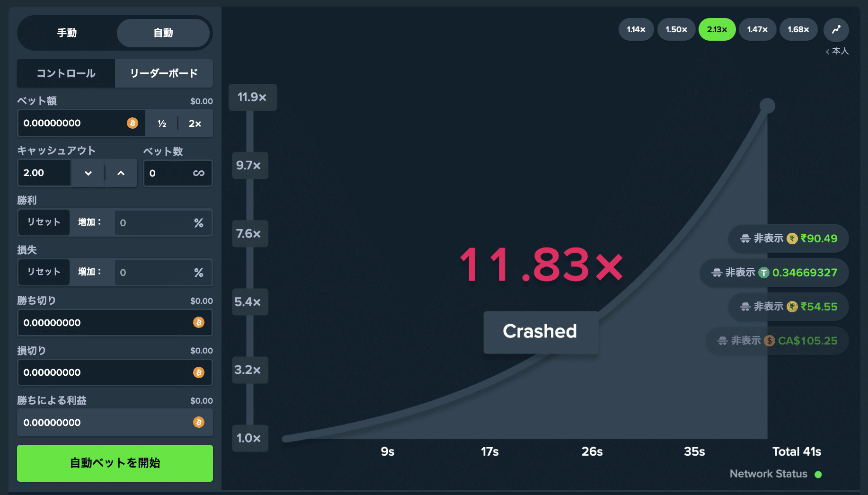The image size is (868, 495).
Task: Click the Total 41s time label
Action: (797, 452)
